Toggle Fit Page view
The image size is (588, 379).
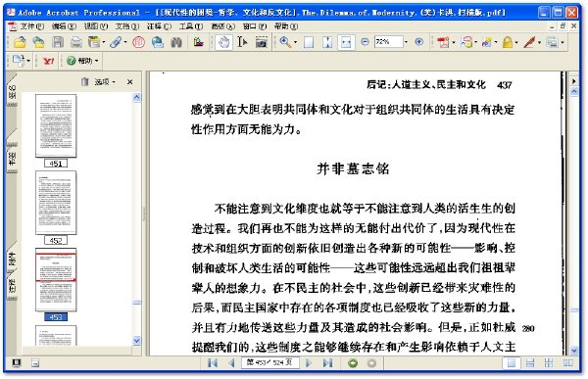point(327,42)
